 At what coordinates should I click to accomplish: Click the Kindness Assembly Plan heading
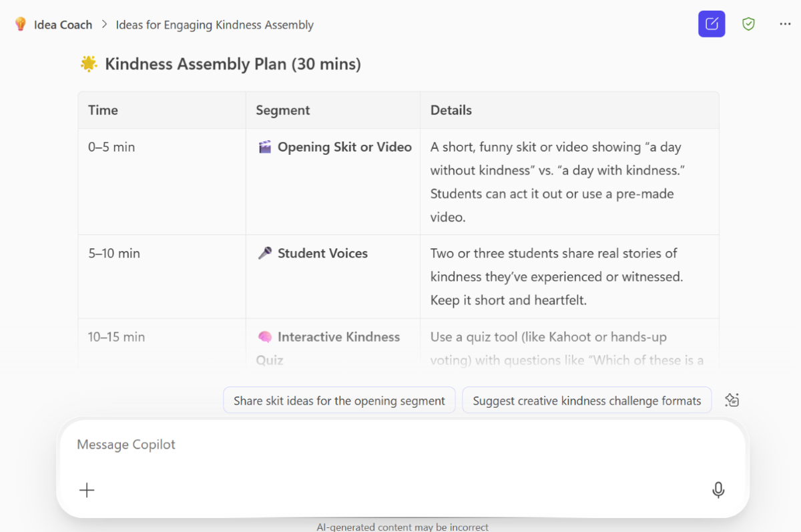coord(233,63)
